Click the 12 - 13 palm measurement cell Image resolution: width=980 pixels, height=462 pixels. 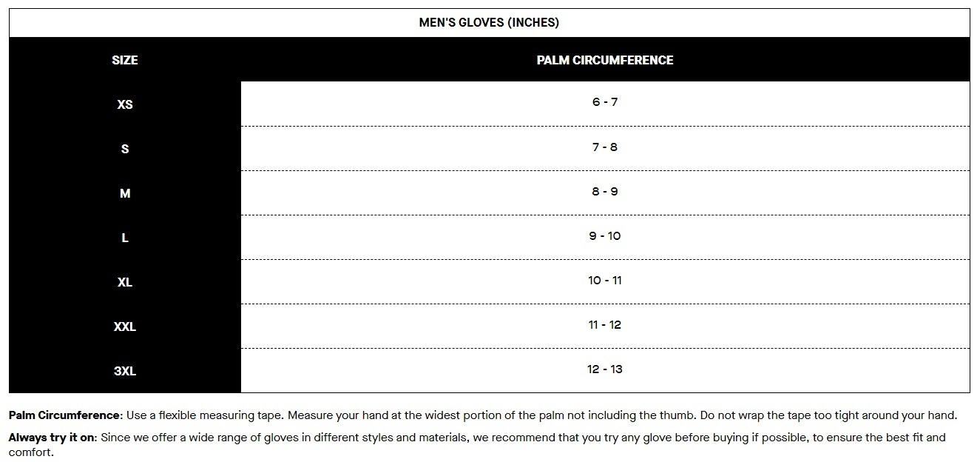[604, 369]
